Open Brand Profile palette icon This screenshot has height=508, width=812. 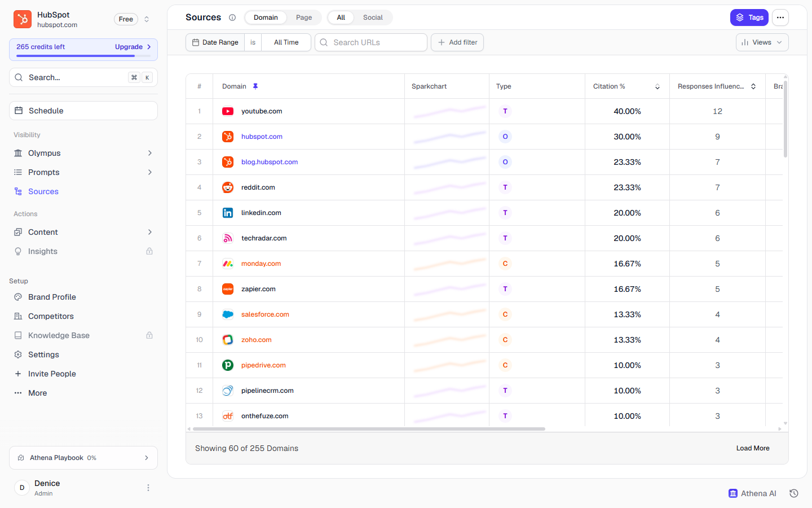click(x=18, y=297)
